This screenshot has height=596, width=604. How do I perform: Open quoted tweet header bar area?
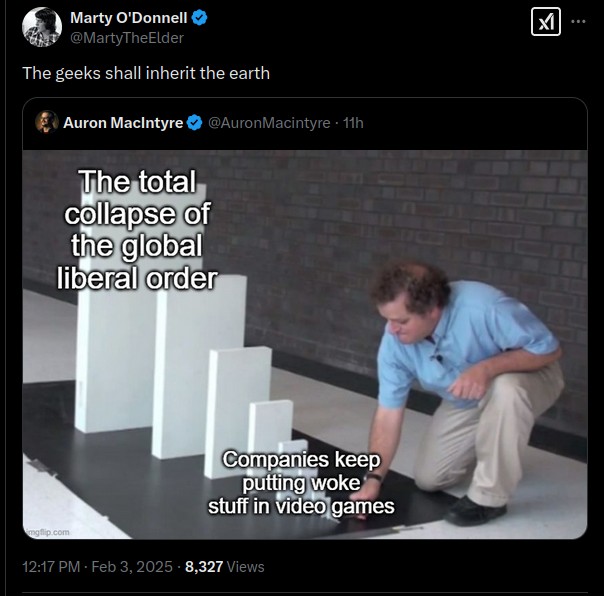coord(305,123)
